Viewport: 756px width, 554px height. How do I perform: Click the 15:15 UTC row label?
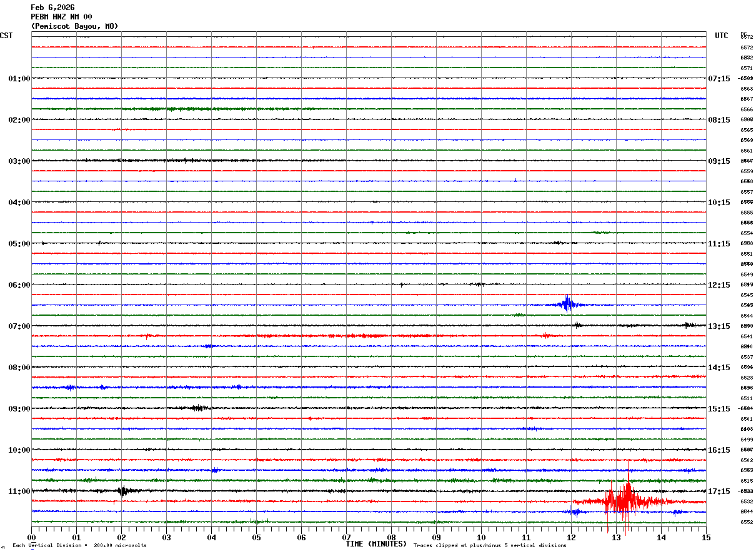click(719, 409)
